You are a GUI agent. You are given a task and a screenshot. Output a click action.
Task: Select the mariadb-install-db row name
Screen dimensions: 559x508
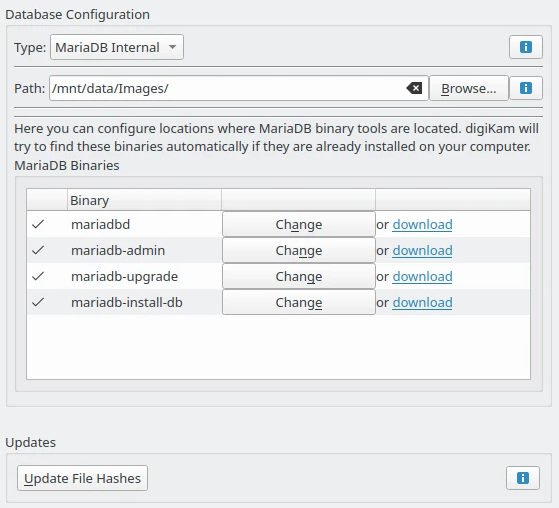[127, 303]
